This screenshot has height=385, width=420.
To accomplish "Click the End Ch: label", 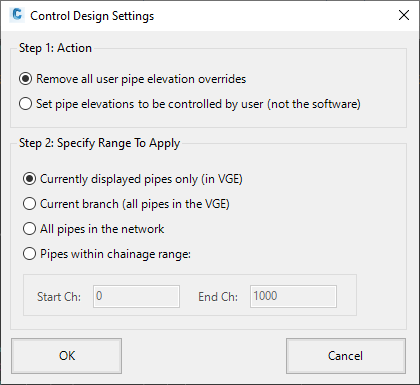I will pos(218,297).
